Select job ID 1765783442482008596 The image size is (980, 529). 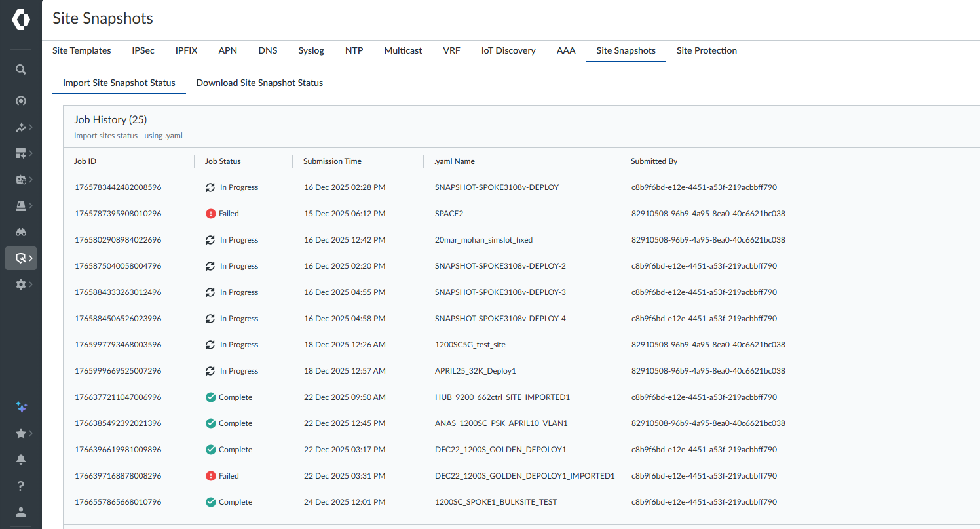pyautogui.click(x=117, y=187)
